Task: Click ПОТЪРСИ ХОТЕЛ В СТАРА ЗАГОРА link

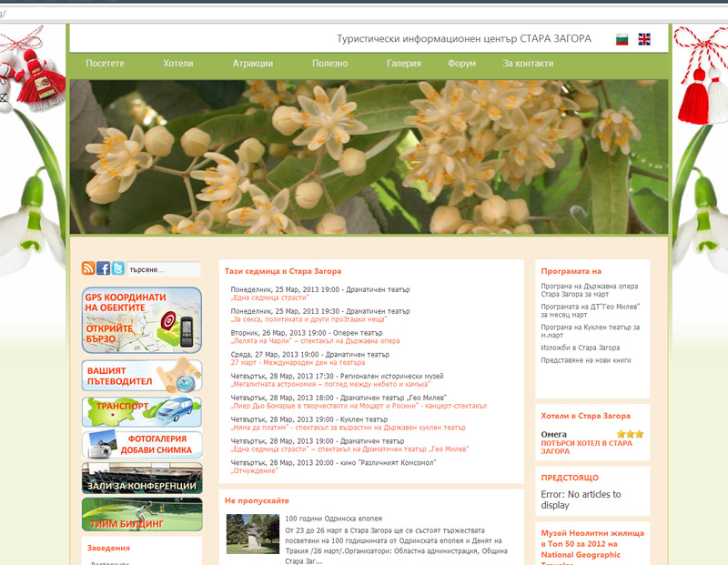Action: click(x=586, y=447)
